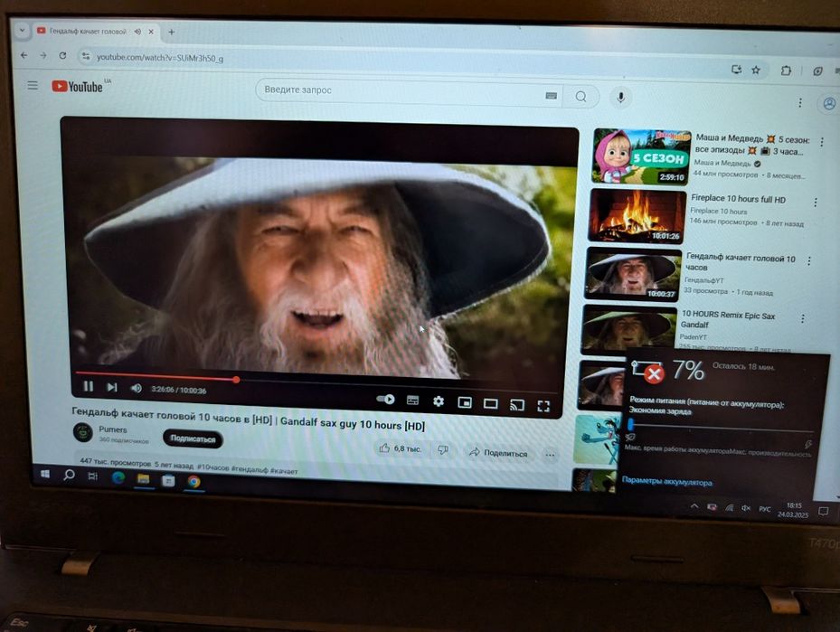The width and height of the screenshot is (840, 632).
Task: Visit the Fireplace 10 hours channel name
Action: pos(719,211)
